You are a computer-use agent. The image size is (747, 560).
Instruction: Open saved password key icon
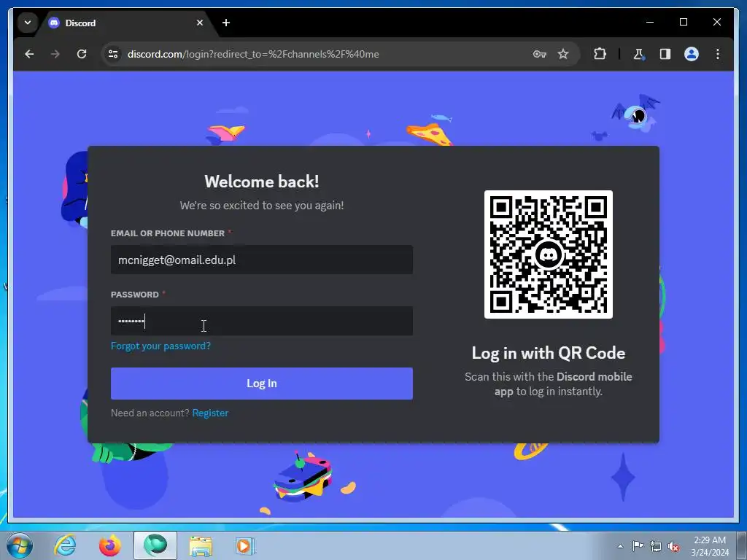click(x=539, y=54)
